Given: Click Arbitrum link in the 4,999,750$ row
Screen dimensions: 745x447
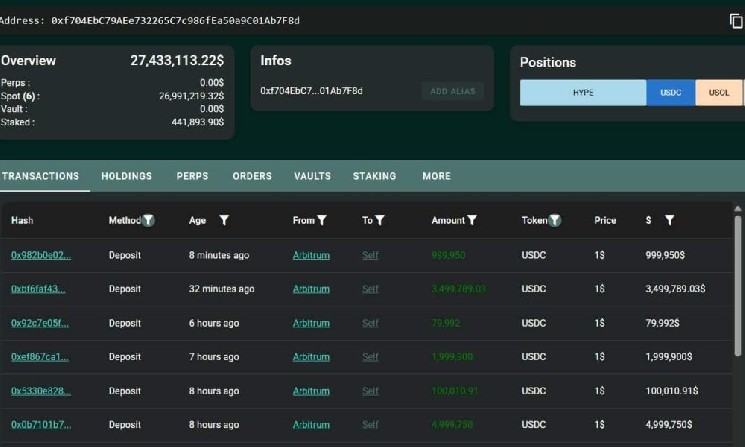Looking at the screenshot, I should (x=311, y=425).
